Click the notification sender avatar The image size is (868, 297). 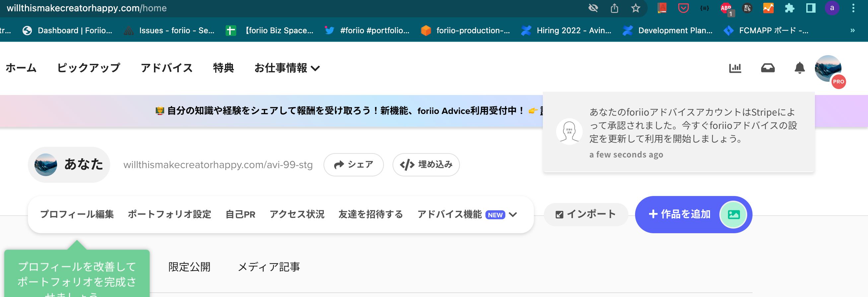569,132
